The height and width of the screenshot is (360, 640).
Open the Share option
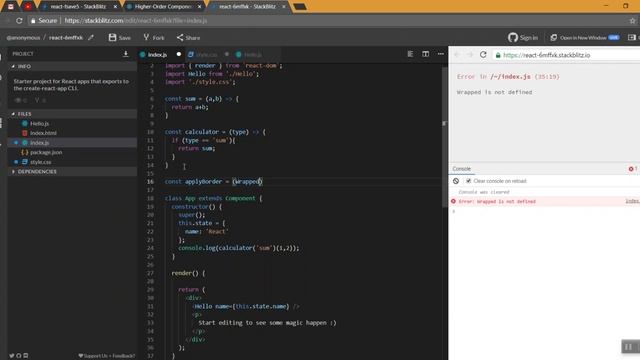tap(188, 38)
